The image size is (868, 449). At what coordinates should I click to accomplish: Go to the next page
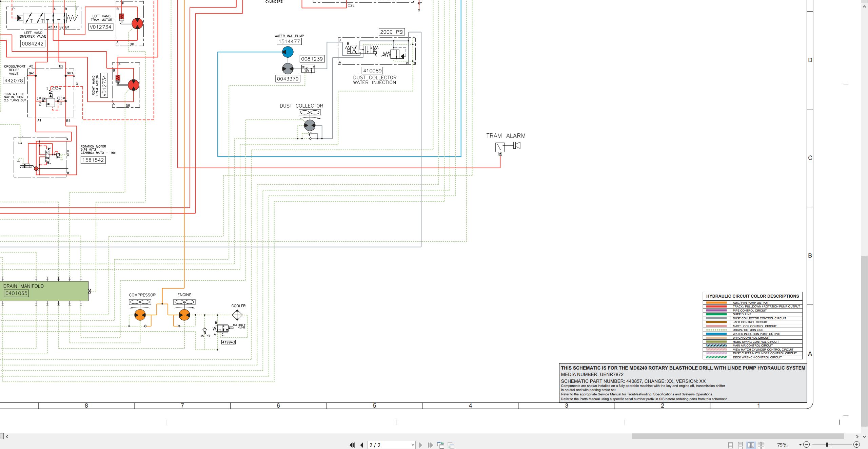(421, 445)
